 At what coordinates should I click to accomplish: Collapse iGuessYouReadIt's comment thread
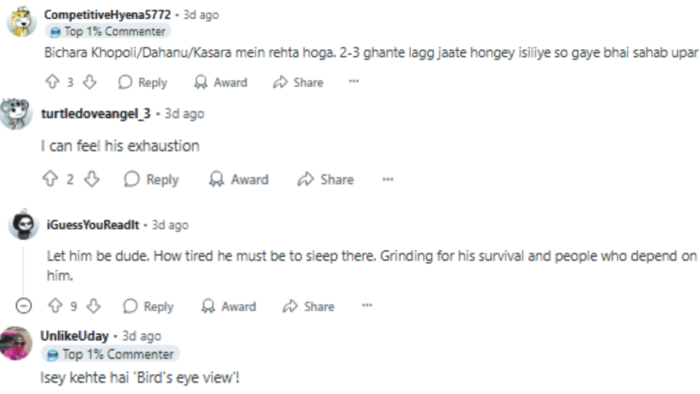(x=24, y=306)
